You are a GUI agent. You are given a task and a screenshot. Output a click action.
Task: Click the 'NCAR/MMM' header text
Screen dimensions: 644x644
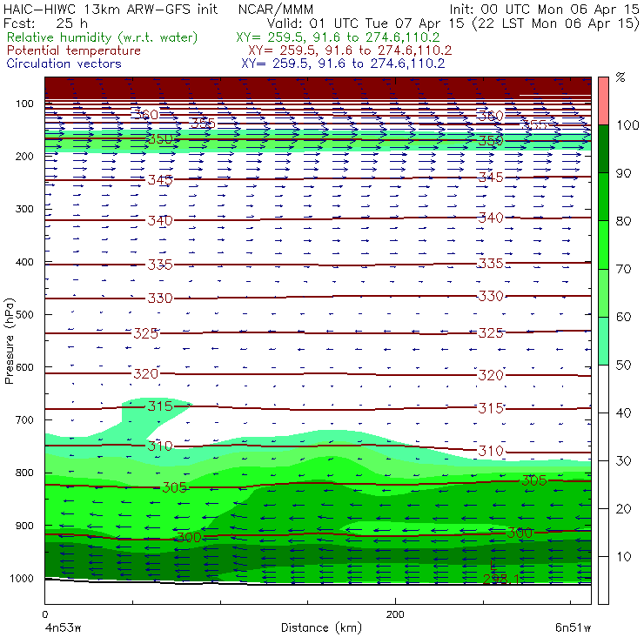276,9
